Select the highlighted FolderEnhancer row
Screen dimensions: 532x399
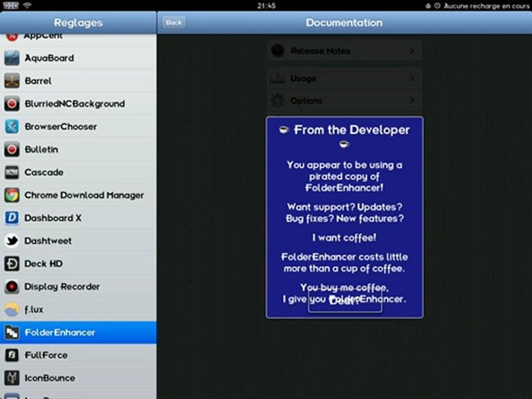click(x=78, y=332)
